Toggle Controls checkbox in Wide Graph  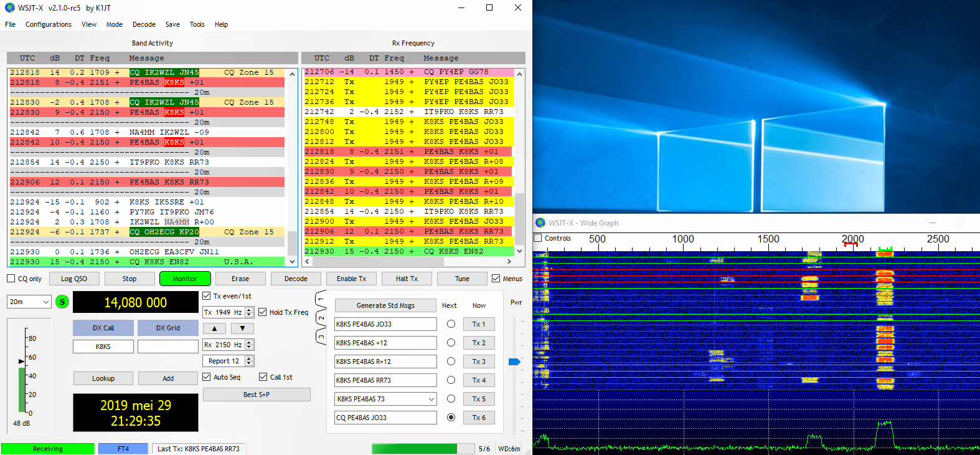click(538, 238)
